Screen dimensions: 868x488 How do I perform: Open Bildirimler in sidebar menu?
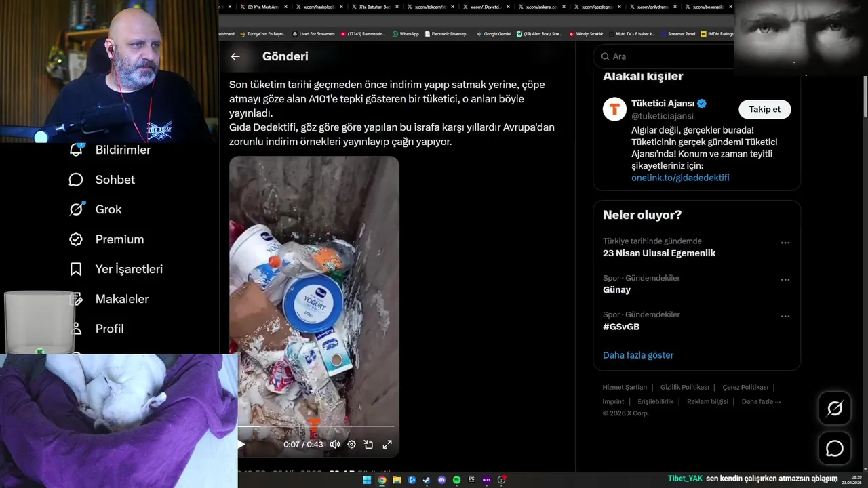point(123,150)
